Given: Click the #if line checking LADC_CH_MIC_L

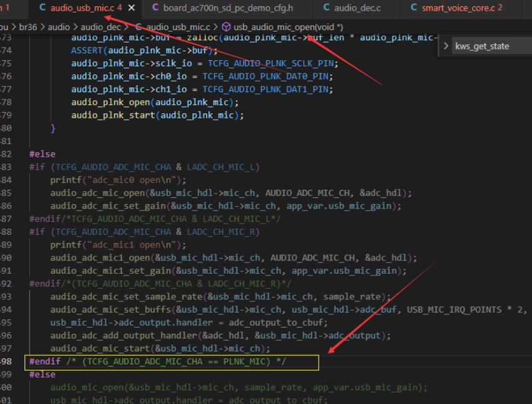Looking at the screenshot, I should point(145,167).
